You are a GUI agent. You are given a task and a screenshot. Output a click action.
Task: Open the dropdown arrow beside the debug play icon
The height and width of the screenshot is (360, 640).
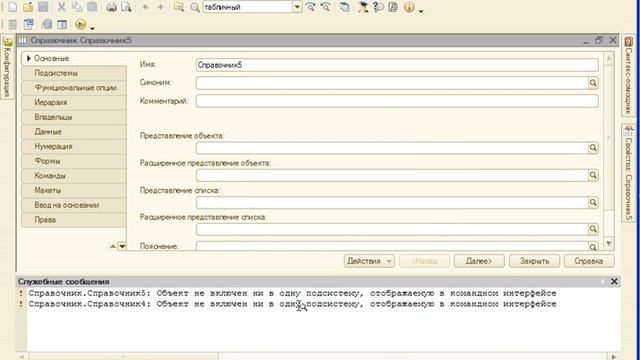[92, 28]
